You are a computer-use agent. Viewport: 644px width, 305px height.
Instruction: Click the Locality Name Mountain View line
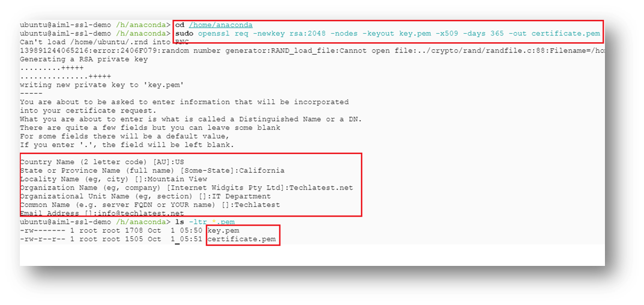coord(114,179)
